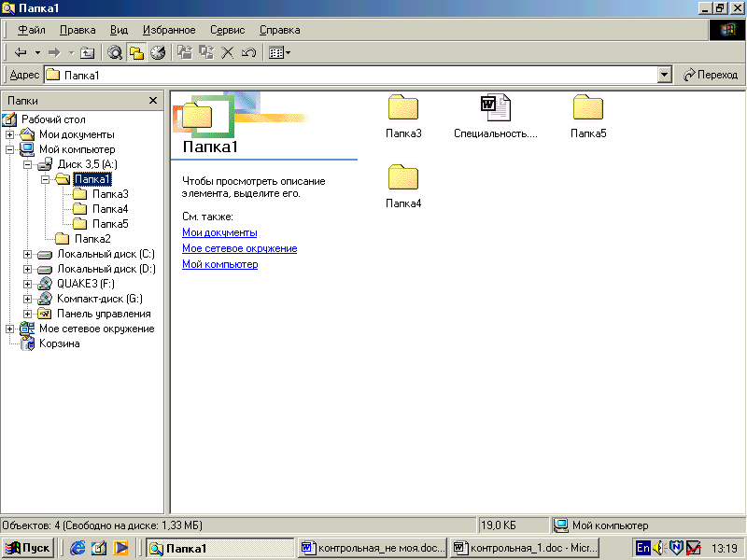Click the volume speaker tray icon
The image size is (747, 560).
(659, 549)
